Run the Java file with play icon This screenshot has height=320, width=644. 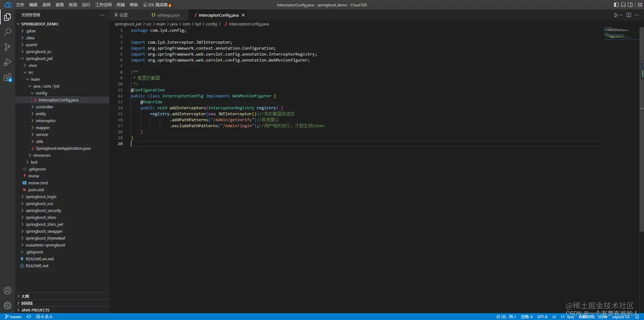pos(616,15)
